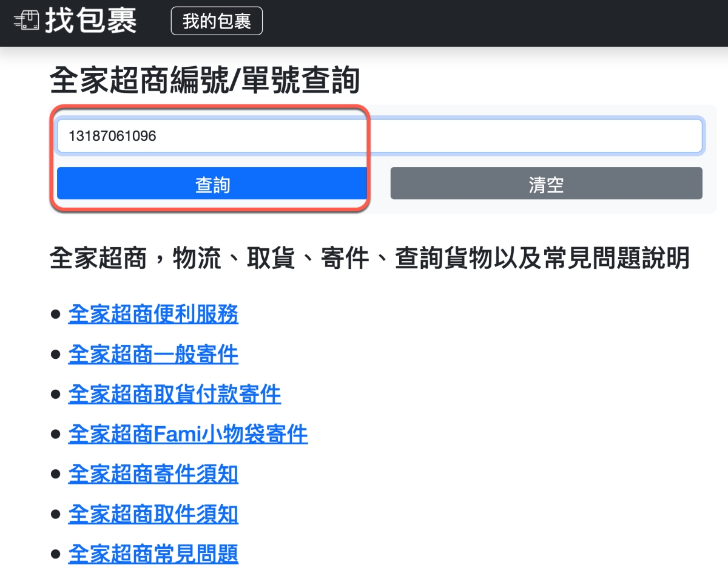Open the 全家超商便利服務 link
Image resolution: width=728 pixels, height=584 pixels.
click(x=153, y=314)
